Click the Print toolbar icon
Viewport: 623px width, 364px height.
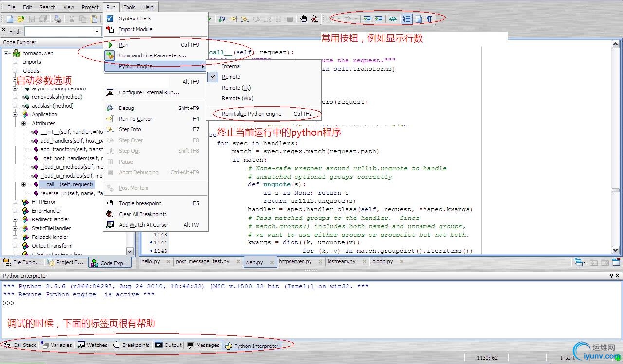point(57,19)
